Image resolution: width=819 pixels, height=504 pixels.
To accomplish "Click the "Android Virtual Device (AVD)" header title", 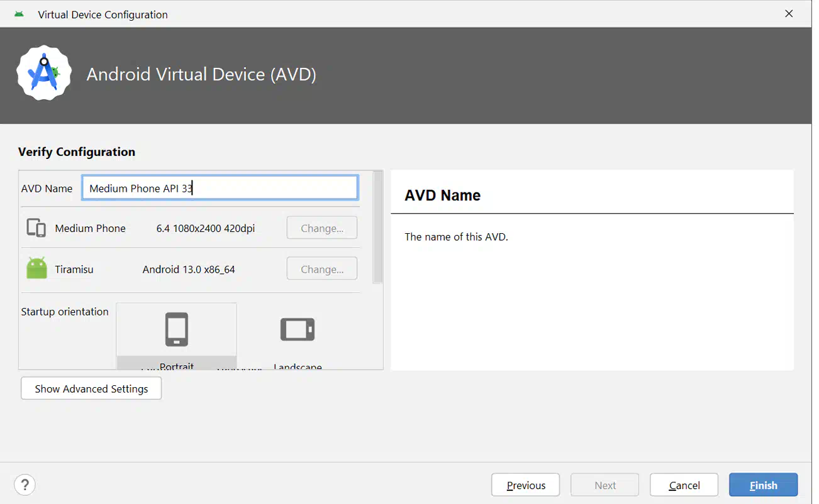I will tap(201, 74).
